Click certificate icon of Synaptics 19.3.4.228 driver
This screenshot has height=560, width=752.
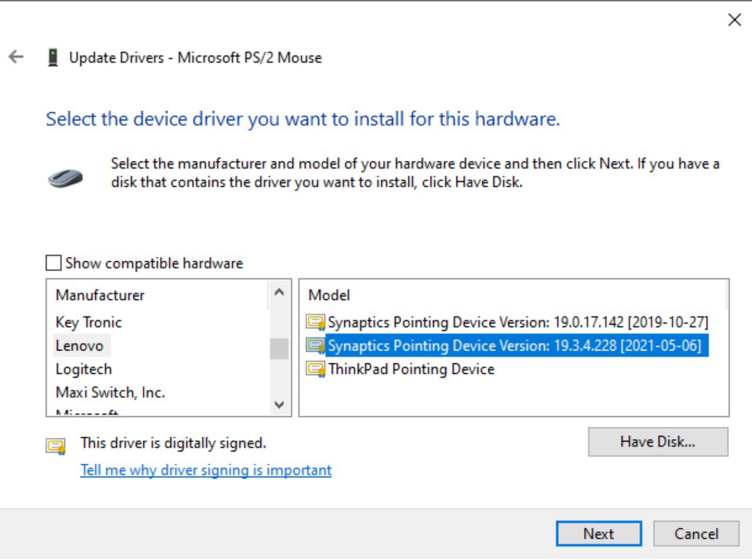coord(315,346)
